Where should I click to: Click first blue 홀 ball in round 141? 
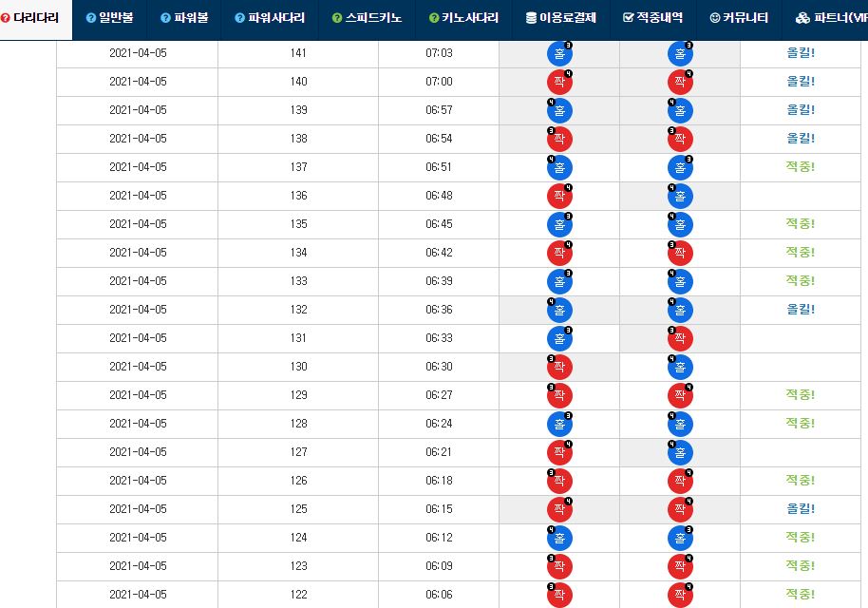click(559, 54)
